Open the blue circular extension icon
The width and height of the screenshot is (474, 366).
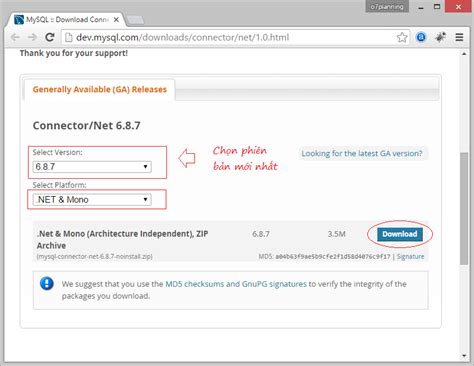(421, 37)
